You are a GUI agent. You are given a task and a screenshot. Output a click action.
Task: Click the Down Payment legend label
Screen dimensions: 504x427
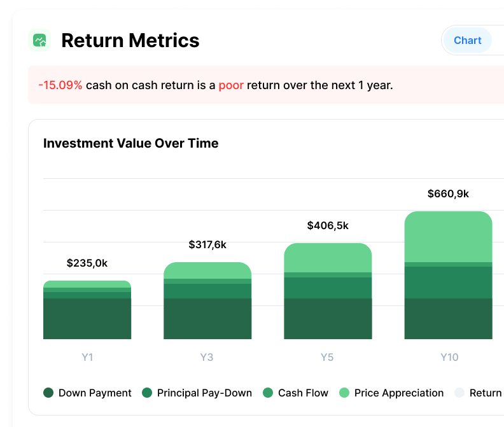(x=95, y=393)
